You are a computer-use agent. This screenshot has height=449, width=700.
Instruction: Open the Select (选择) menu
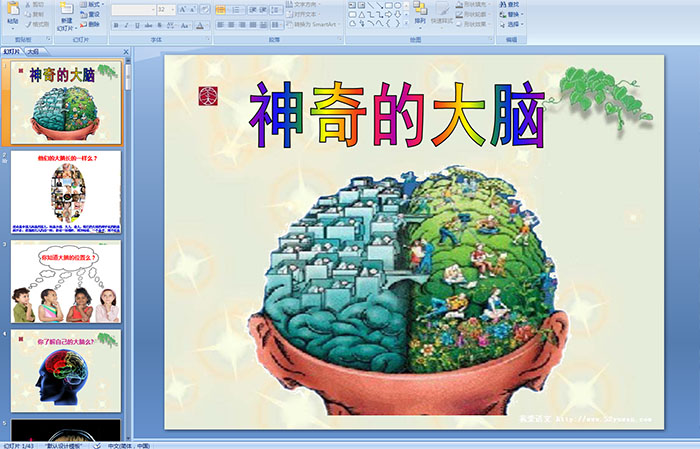[x=511, y=24]
